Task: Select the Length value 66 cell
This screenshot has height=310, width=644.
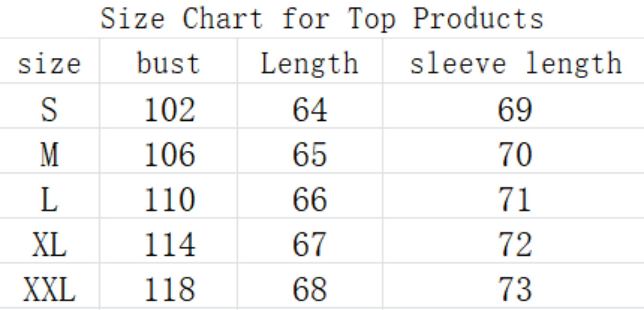Action: point(310,199)
